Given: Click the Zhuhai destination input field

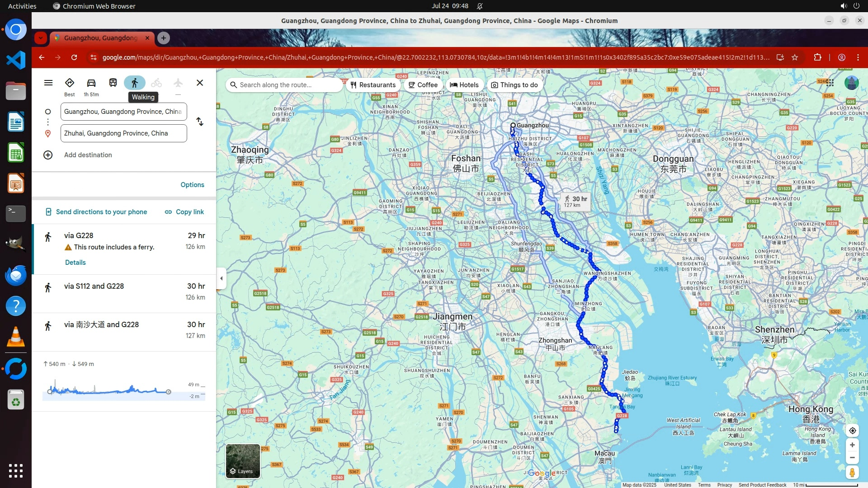Looking at the screenshot, I should [x=123, y=133].
